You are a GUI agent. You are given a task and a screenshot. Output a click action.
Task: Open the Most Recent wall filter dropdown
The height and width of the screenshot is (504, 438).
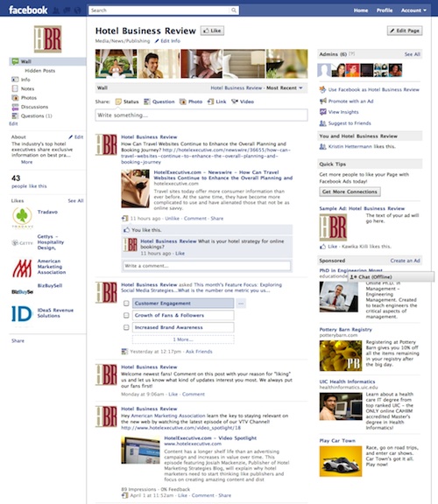285,87
